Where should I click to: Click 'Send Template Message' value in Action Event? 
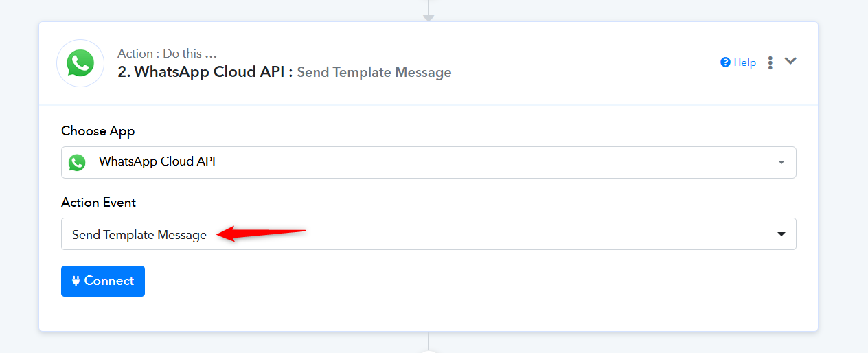click(139, 235)
